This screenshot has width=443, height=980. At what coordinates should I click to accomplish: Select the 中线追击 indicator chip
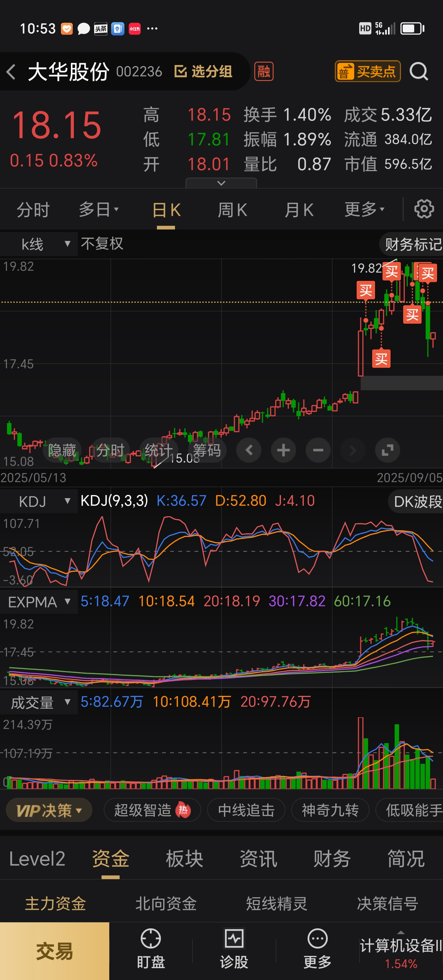(246, 810)
